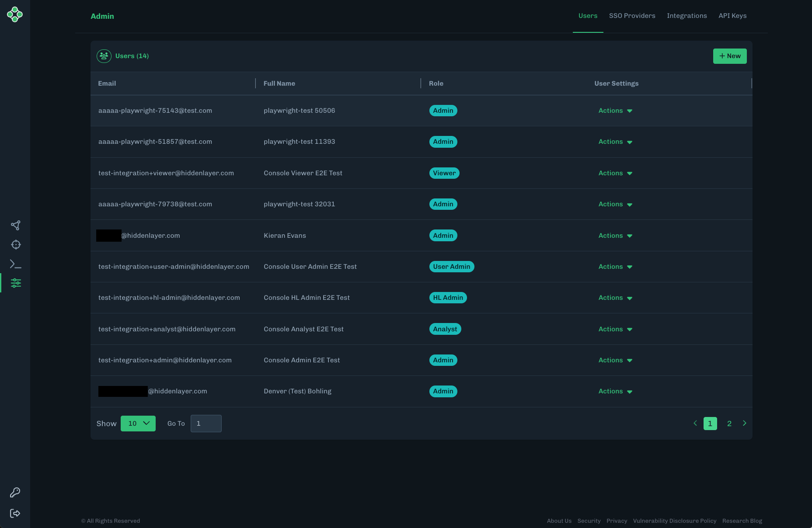Expand Actions dropdown for Kieran Evans

[615, 236]
